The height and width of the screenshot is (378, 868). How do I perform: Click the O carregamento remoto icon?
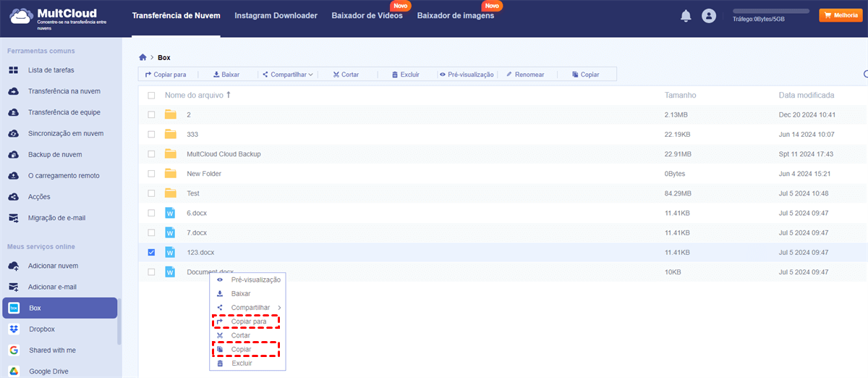click(13, 175)
